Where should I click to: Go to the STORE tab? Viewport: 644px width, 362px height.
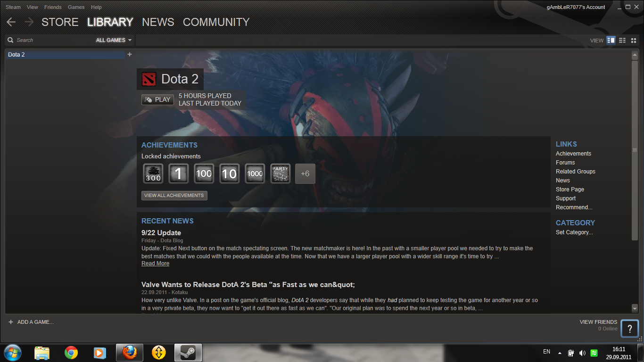(x=60, y=22)
